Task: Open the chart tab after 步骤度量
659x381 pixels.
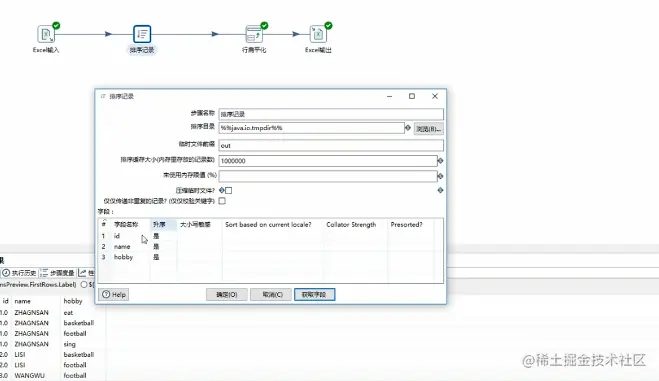Action: click(x=86, y=273)
